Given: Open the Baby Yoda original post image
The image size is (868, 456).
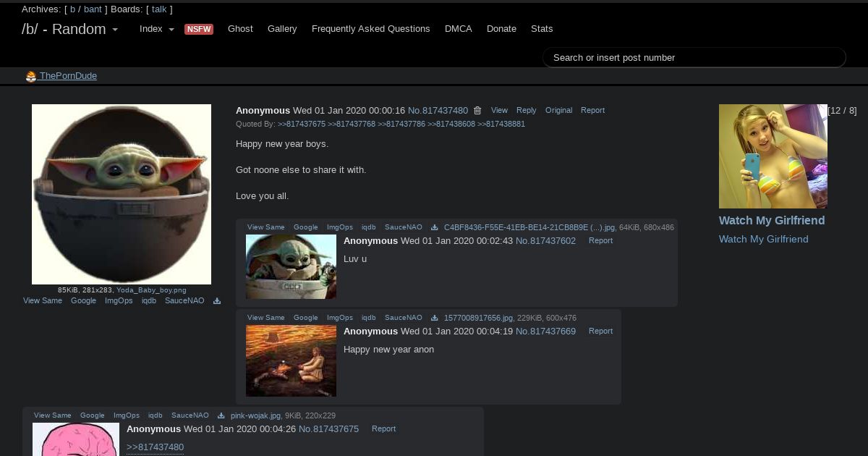Looking at the screenshot, I should coord(122,194).
